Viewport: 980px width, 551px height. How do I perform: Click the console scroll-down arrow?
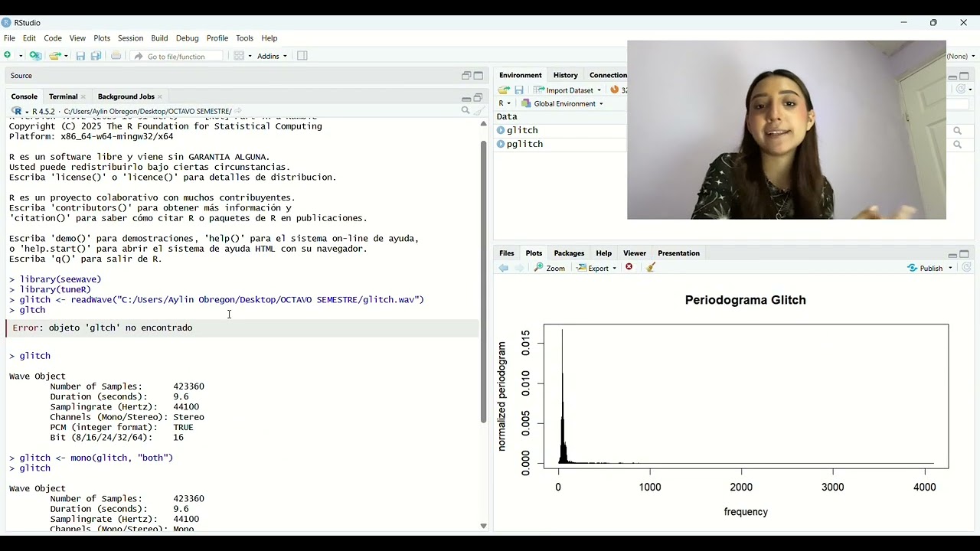tap(483, 526)
